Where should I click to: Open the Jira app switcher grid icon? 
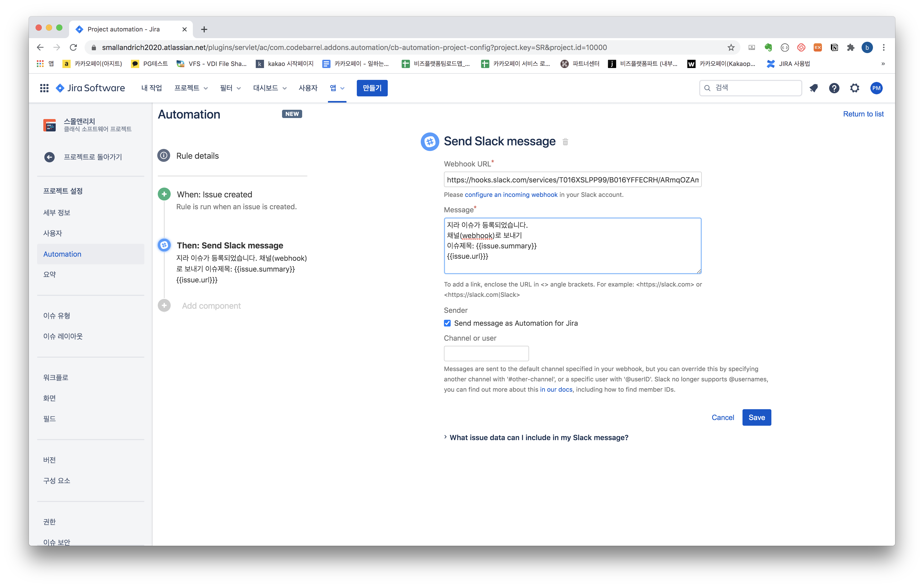(x=44, y=88)
